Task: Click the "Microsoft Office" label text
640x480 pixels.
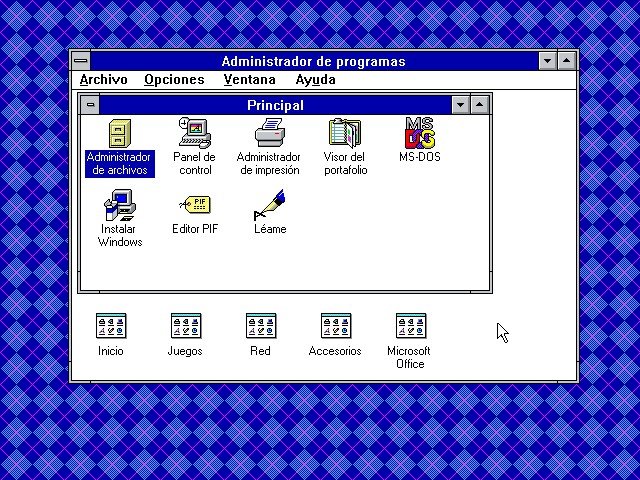Action: [x=409, y=357]
